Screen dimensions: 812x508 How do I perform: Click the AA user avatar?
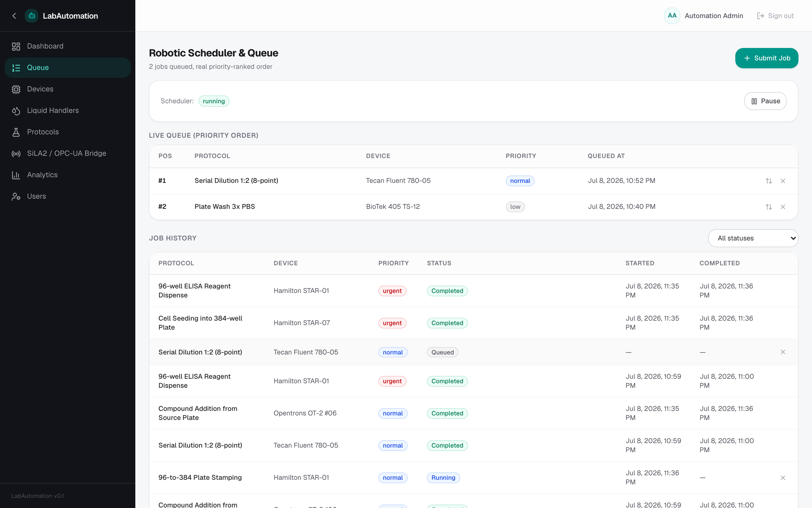coord(672,16)
